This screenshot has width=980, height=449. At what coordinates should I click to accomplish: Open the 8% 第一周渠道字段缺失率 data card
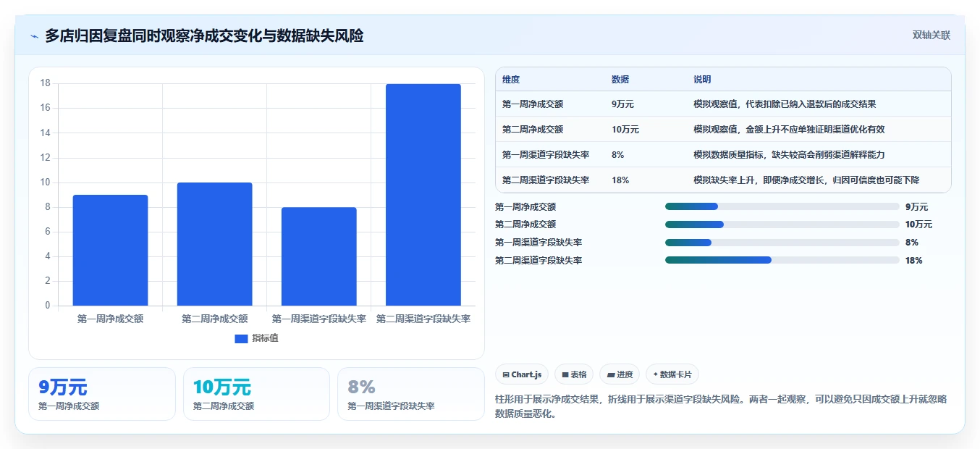(411, 394)
